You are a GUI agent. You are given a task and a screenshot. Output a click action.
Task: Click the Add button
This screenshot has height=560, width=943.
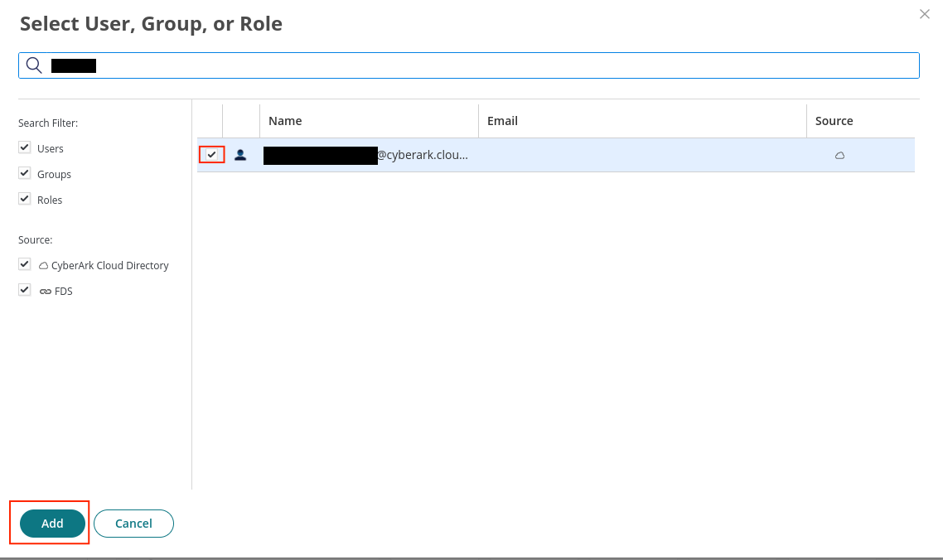coord(52,524)
